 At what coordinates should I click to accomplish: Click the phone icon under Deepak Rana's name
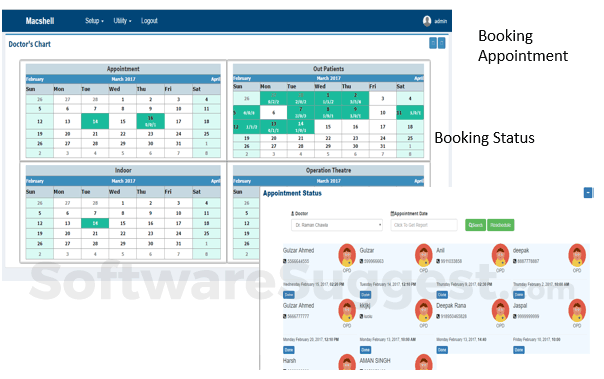(438, 317)
